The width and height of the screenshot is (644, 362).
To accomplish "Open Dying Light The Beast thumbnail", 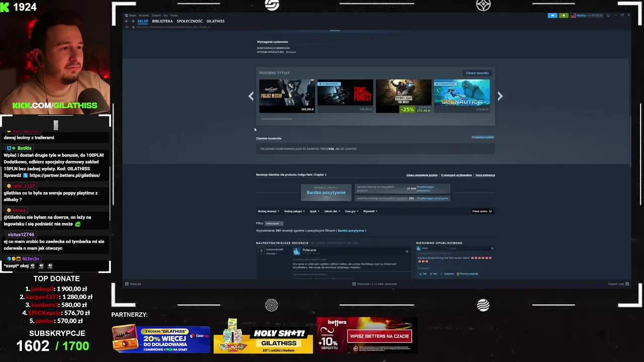I will [x=404, y=96].
